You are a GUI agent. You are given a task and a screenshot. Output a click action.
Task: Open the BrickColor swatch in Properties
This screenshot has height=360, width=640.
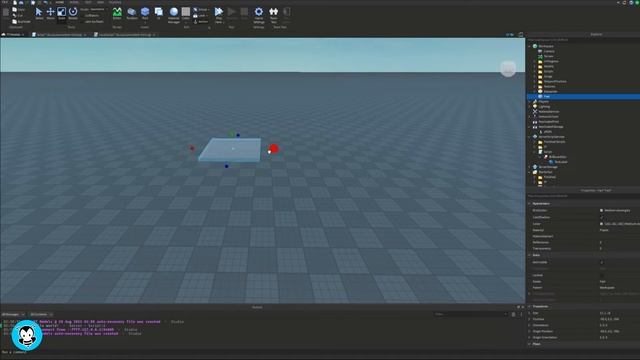tap(601, 211)
